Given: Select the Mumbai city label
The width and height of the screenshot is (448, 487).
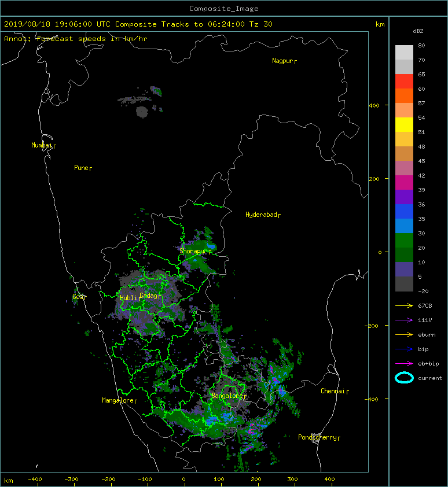Looking at the screenshot, I should (43, 145).
